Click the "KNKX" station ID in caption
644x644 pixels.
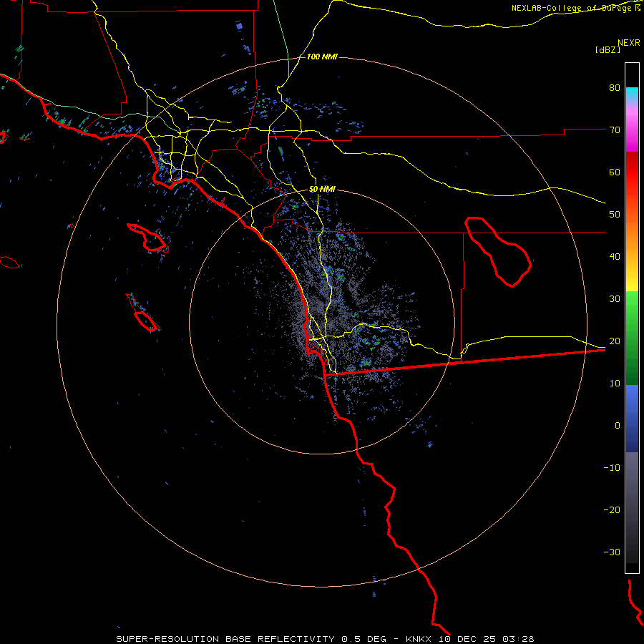(x=419, y=639)
